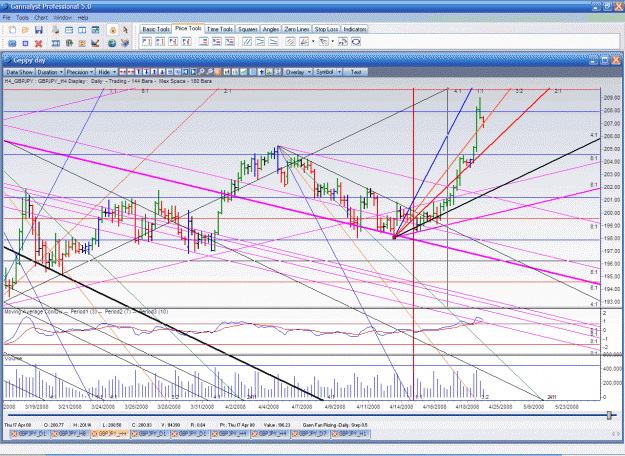This screenshot has width=625, height=456.
Task: Click the red Gann fan origin point on chart
Action: [x=394, y=237]
